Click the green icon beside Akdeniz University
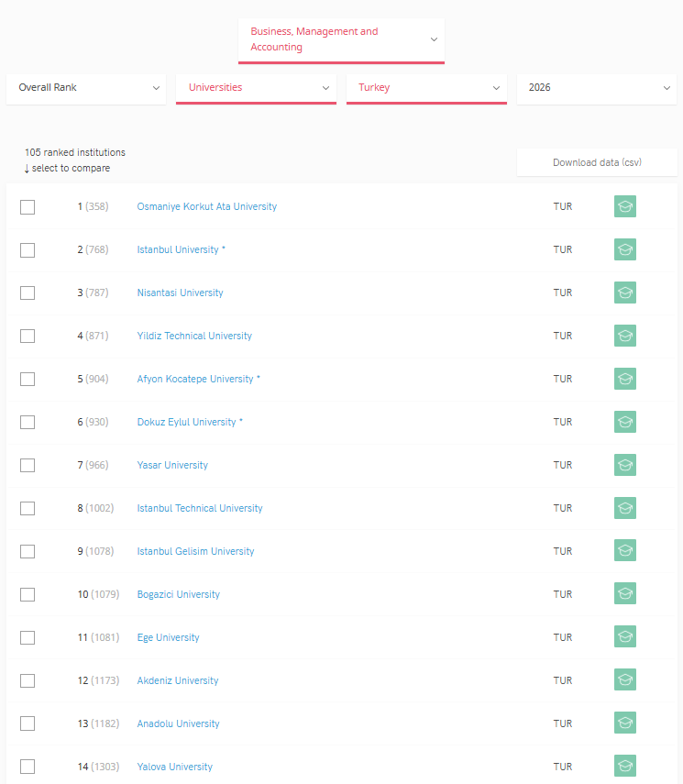The image size is (683, 784). pos(624,680)
